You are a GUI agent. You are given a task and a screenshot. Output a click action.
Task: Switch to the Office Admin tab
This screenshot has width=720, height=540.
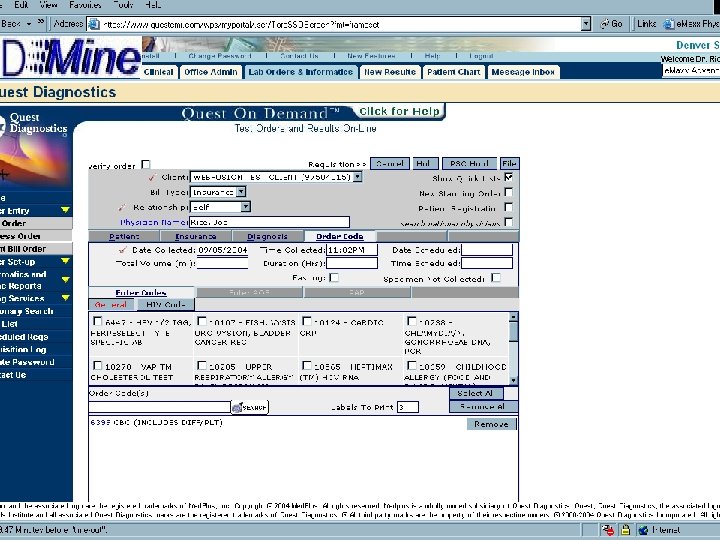tap(211, 72)
